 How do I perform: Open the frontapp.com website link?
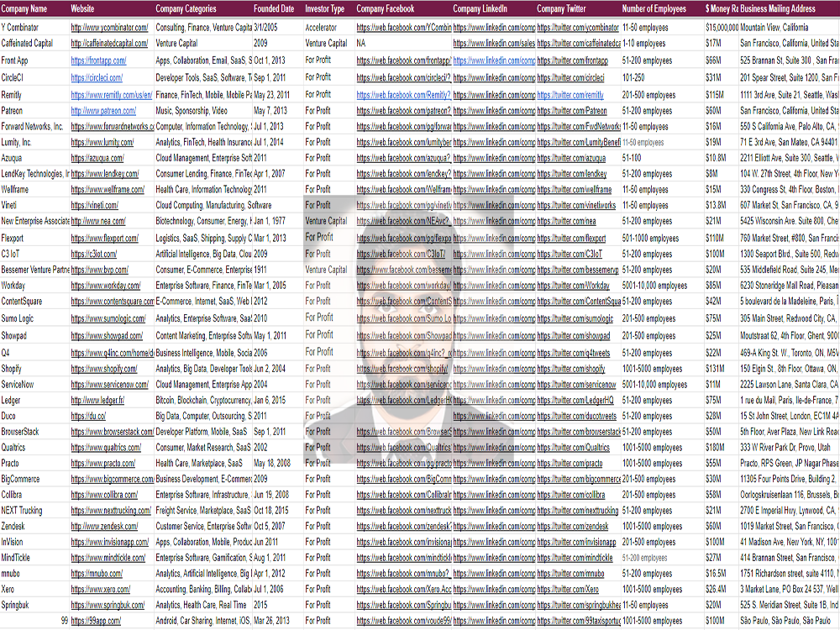point(98,61)
